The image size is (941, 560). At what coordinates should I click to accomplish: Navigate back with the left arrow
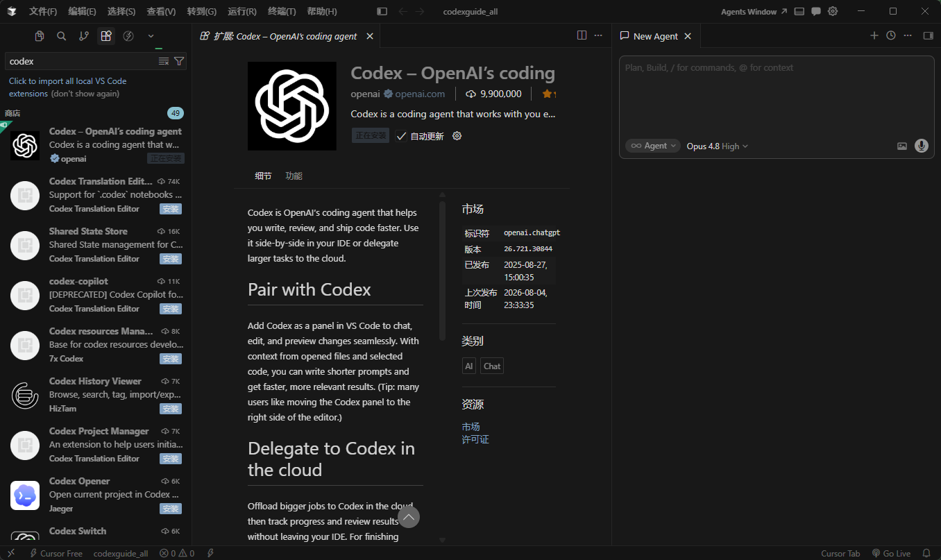click(x=403, y=12)
